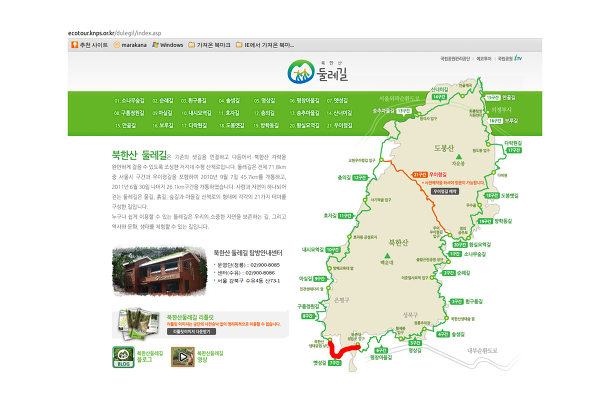The width and height of the screenshot is (610, 408).
Task: Open the 추천 사이트 bookmark icon
Action: (75, 45)
